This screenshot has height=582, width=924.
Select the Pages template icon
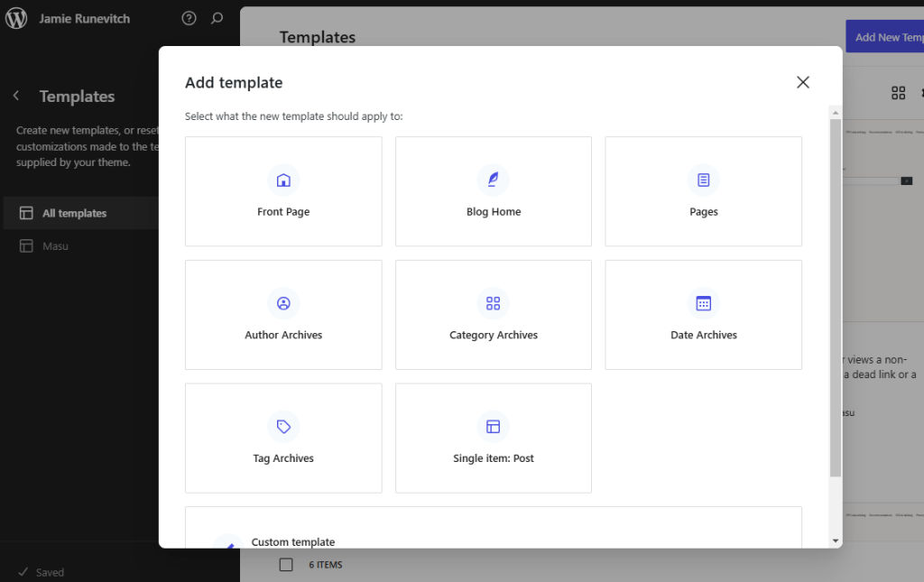pos(703,180)
